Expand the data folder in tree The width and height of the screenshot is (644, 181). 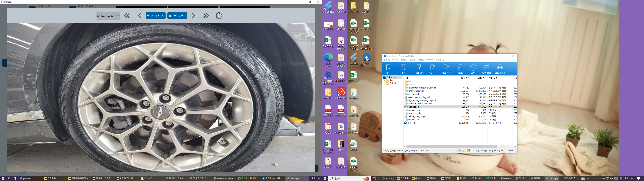coord(384,80)
